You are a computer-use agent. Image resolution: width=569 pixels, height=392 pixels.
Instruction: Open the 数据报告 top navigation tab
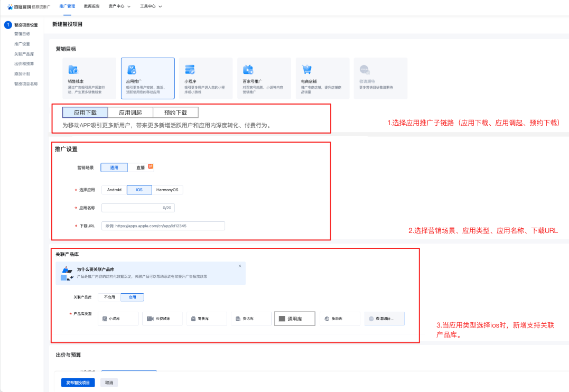pos(91,6)
